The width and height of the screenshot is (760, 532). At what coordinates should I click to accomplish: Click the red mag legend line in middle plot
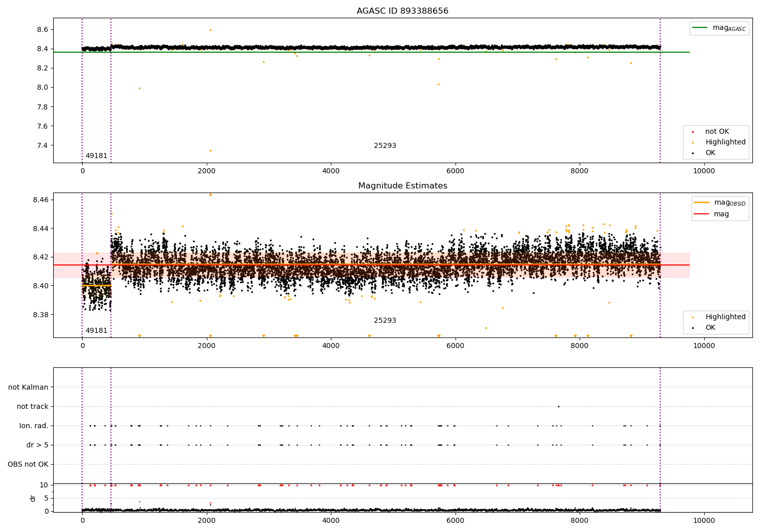click(x=702, y=214)
